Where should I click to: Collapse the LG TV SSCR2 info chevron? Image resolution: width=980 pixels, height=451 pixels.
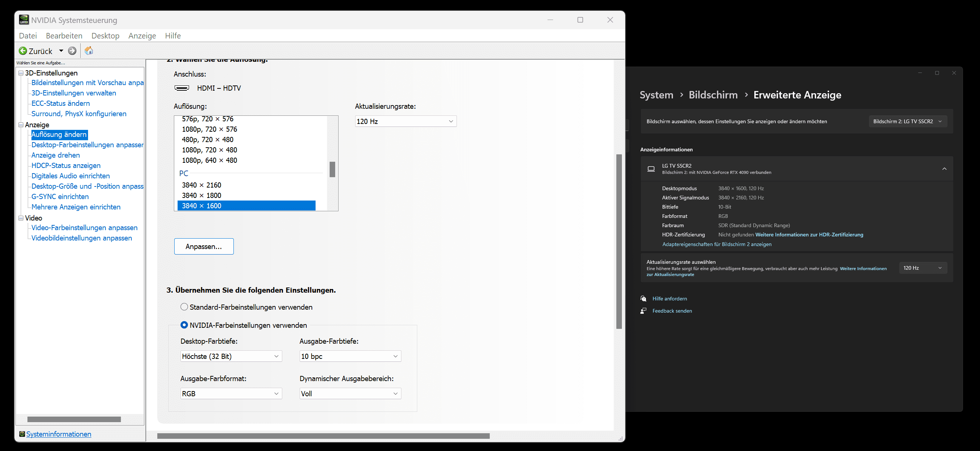[x=944, y=169]
